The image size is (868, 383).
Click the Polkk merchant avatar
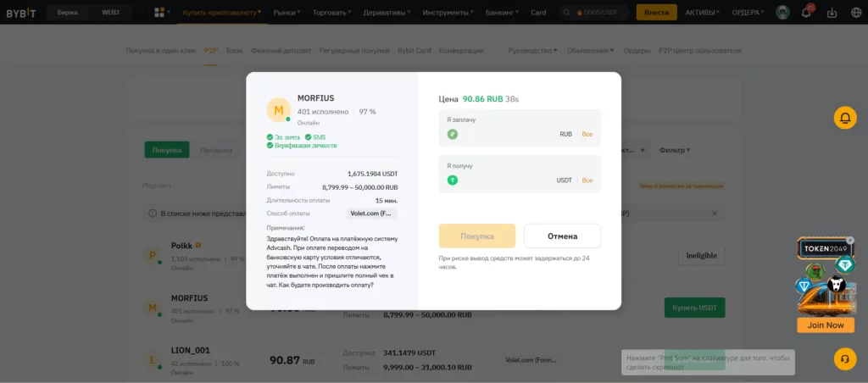click(x=153, y=255)
